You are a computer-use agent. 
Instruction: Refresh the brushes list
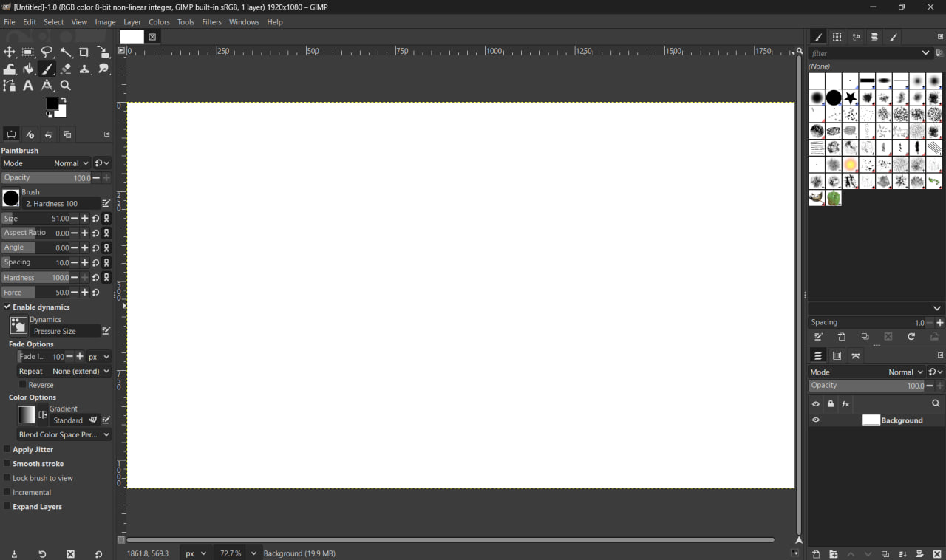tap(911, 337)
